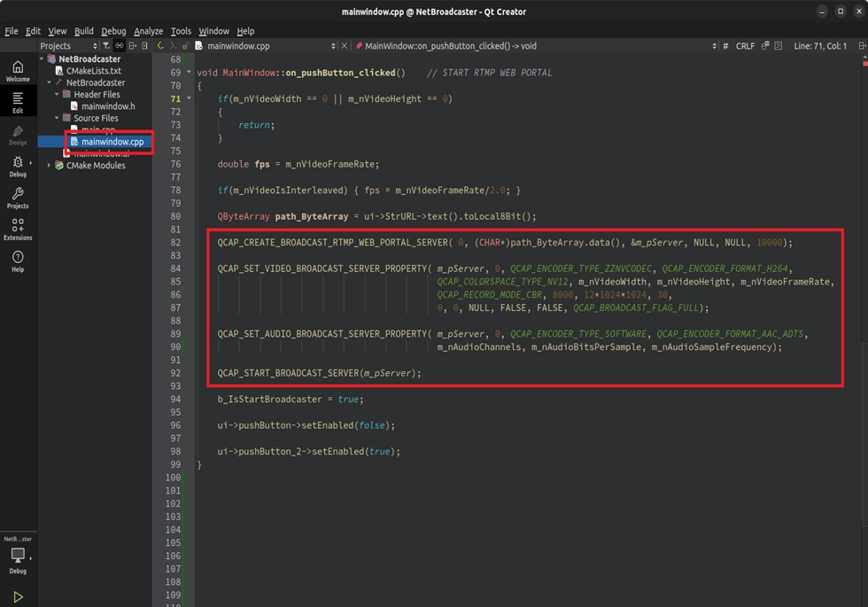Open the Build menu
The image size is (868, 607).
pos(83,31)
